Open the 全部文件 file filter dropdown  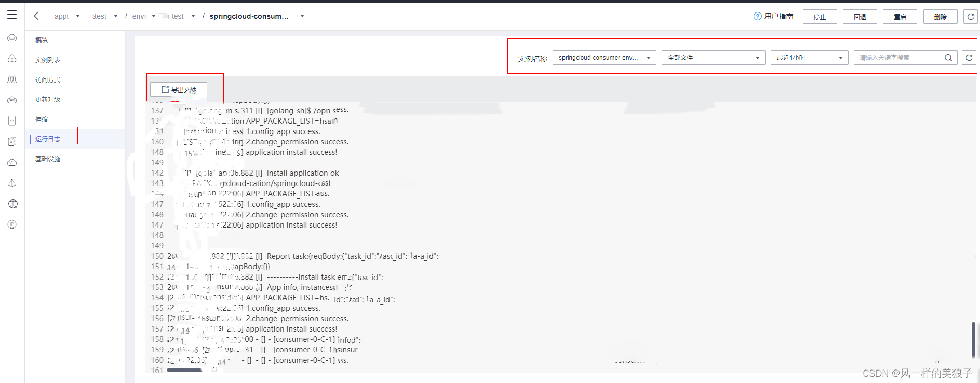(x=714, y=58)
